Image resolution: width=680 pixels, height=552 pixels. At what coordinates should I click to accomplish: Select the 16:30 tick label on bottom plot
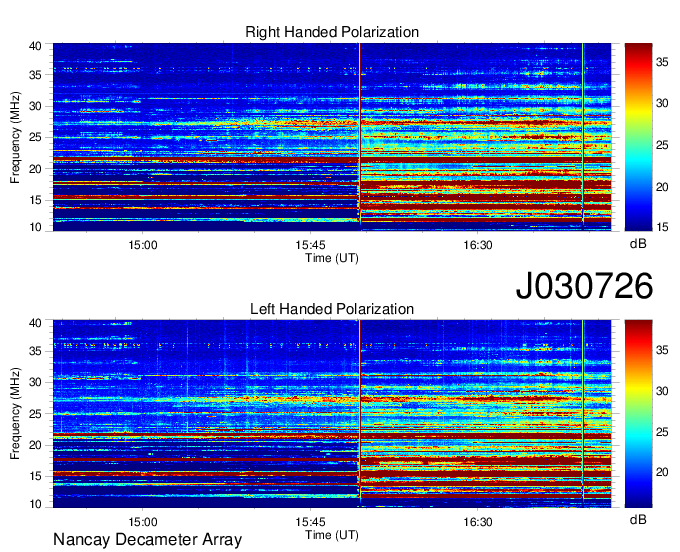coord(477,522)
